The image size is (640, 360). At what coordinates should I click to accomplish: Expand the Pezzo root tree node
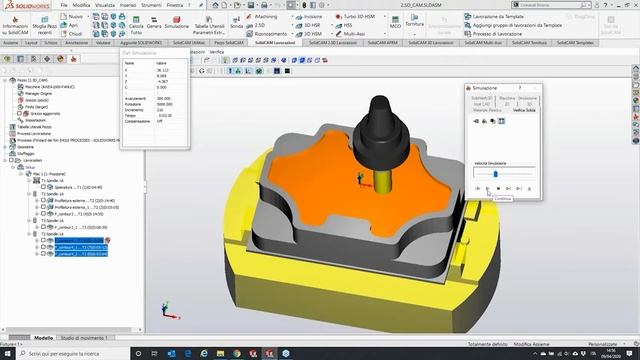tap(5, 80)
